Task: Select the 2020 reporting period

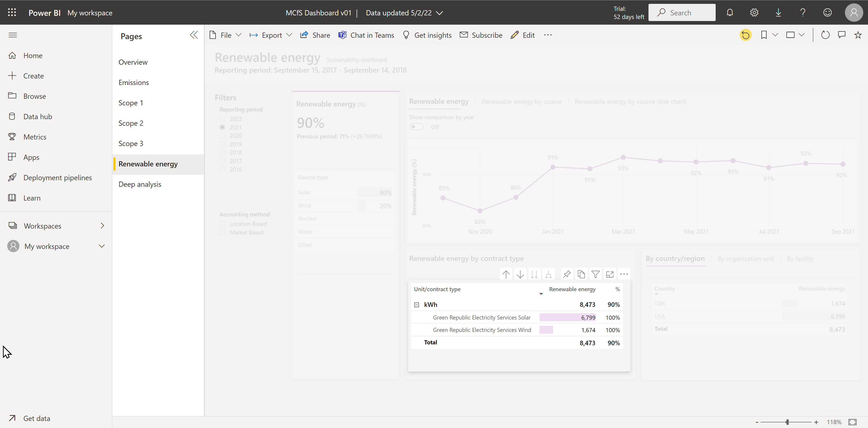Action: pos(222,135)
